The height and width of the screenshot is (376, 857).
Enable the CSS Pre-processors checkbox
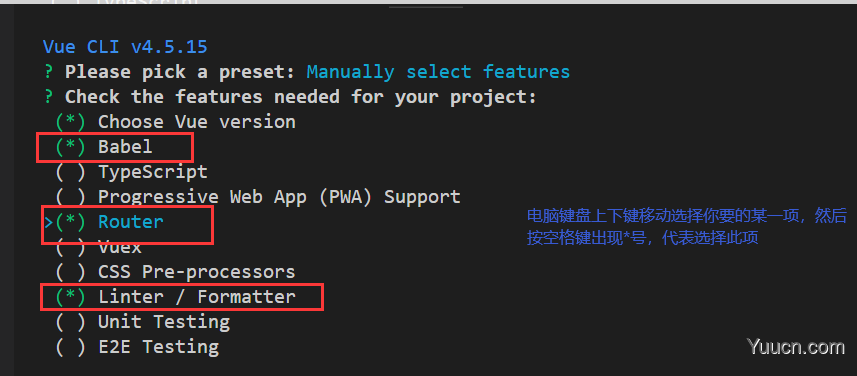click(71, 272)
